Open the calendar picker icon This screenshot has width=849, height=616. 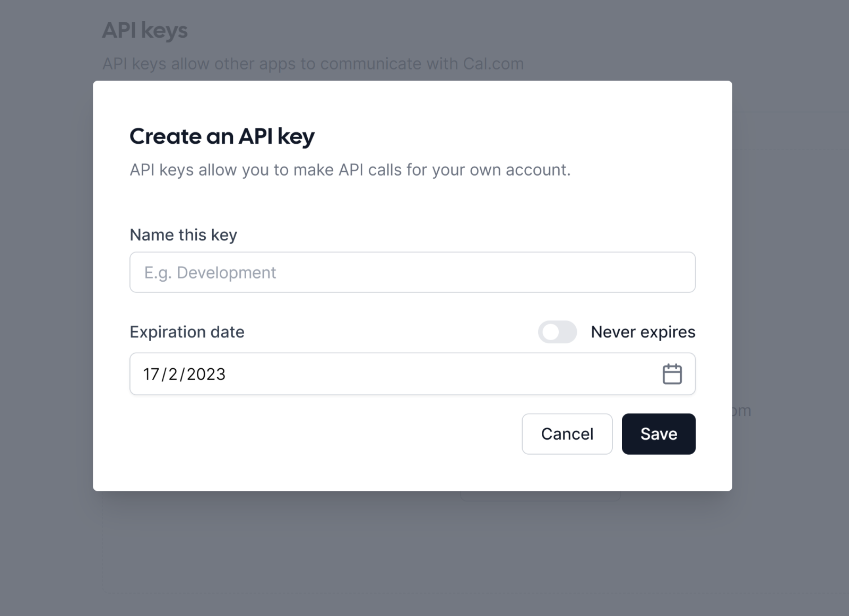(x=672, y=374)
